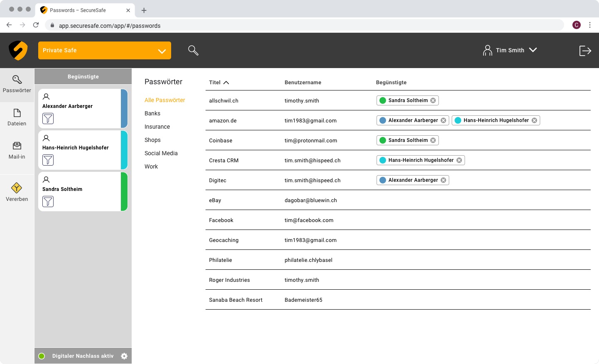
Task: Select the Social Media category
Action: [161, 153]
